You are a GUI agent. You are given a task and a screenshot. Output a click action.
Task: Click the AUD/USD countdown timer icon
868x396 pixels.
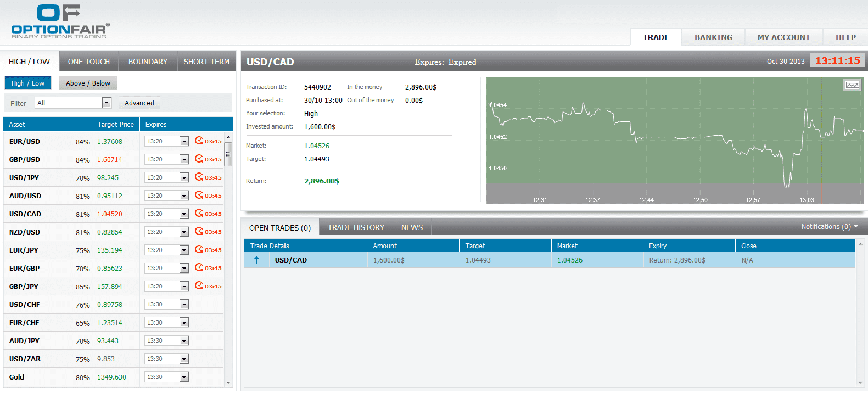tap(199, 196)
